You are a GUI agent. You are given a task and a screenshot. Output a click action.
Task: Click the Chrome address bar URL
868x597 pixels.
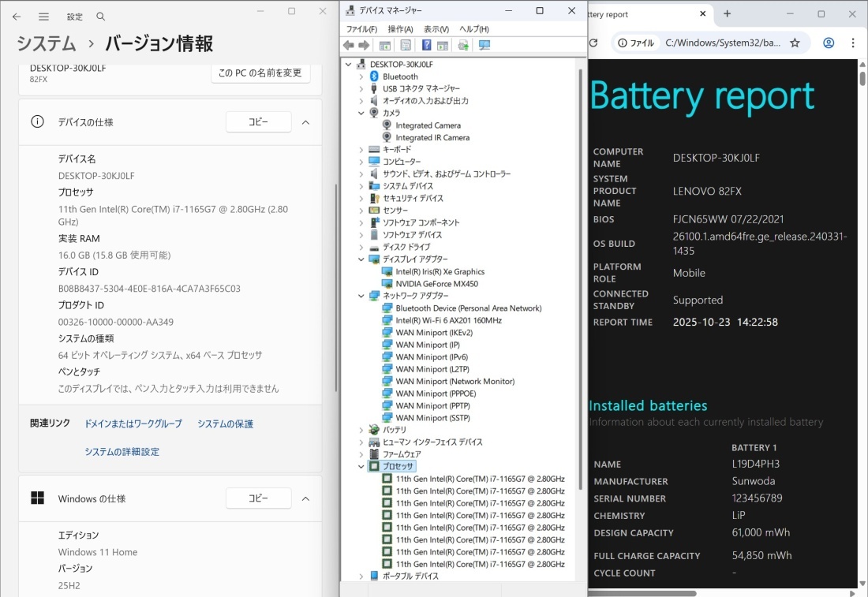point(722,43)
